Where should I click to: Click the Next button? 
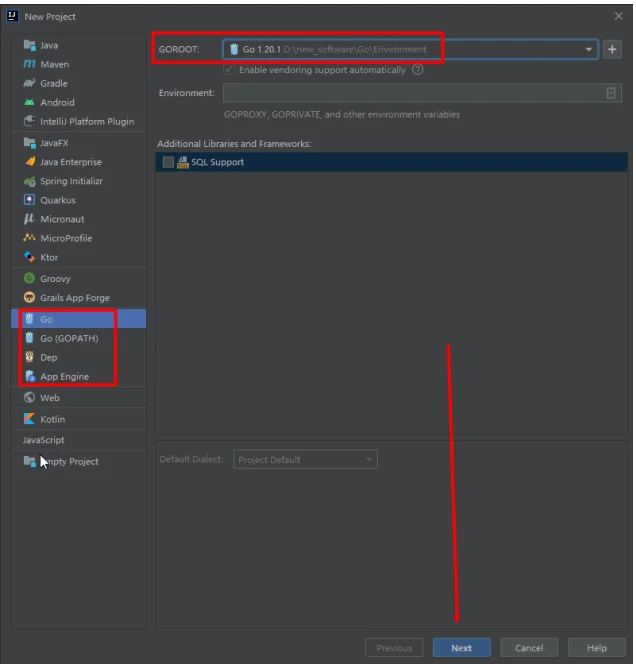[462, 648]
